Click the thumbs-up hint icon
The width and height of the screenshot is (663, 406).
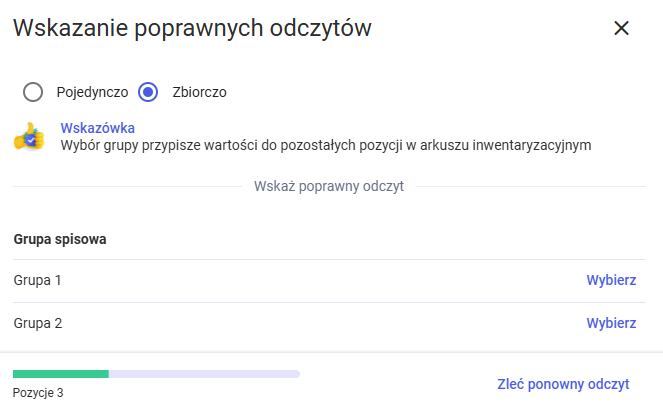click(29, 138)
